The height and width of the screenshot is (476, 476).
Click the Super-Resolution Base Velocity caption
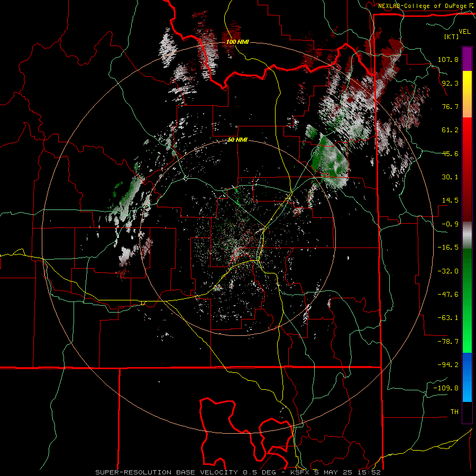coord(237,472)
